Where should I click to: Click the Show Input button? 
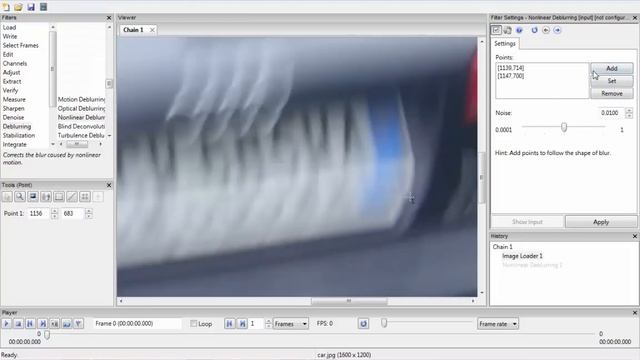click(x=527, y=222)
